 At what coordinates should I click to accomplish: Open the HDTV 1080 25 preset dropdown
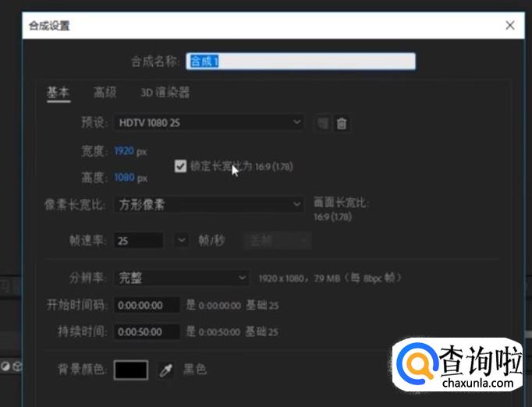click(x=209, y=122)
